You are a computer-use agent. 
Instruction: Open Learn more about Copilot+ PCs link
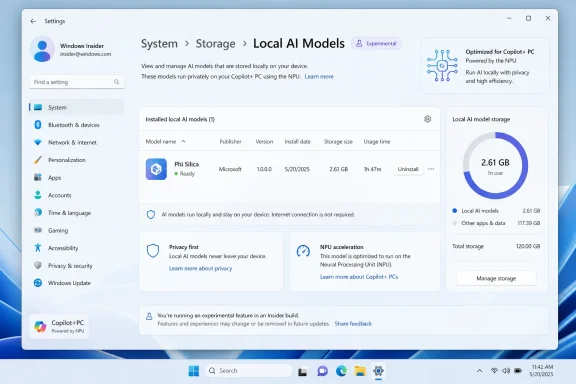(x=359, y=277)
